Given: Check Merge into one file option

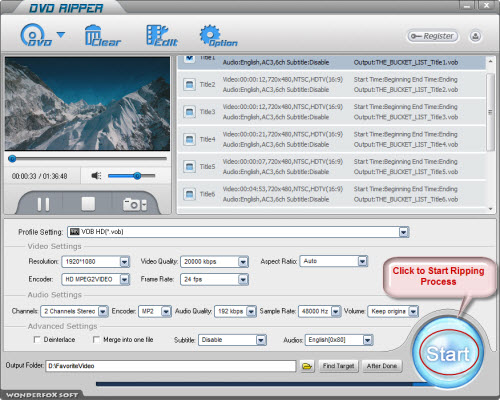Looking at the screenshot, I should pyautogui.click(x=96, y=340).
